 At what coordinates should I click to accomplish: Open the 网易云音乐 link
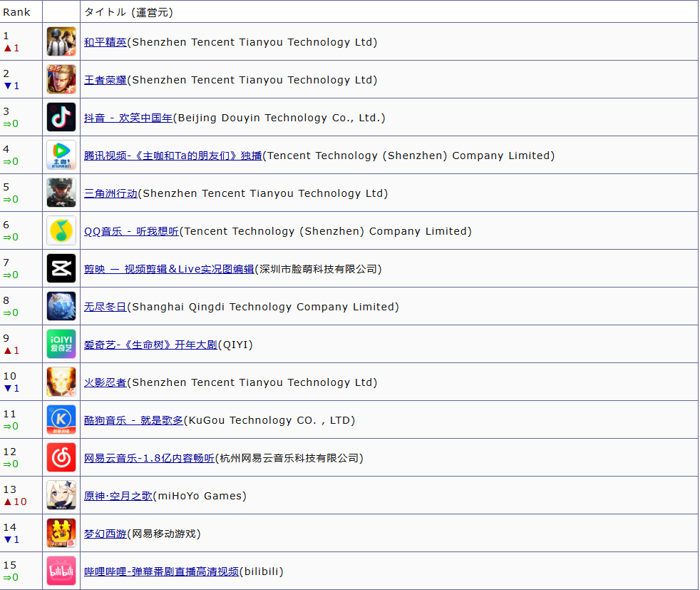(149, 458)
